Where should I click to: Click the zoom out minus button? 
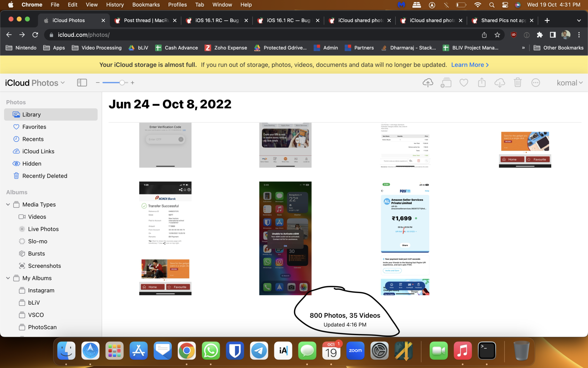(x=98, y=83)
